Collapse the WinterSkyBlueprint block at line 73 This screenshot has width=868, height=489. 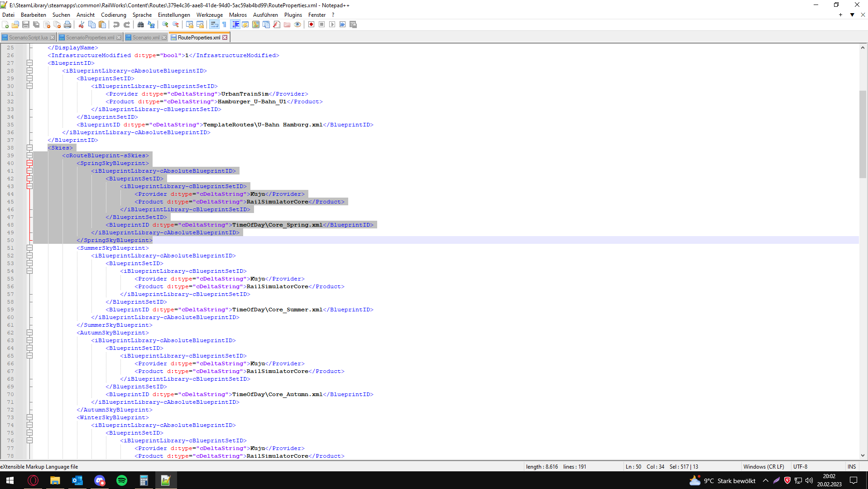(29, 417)
